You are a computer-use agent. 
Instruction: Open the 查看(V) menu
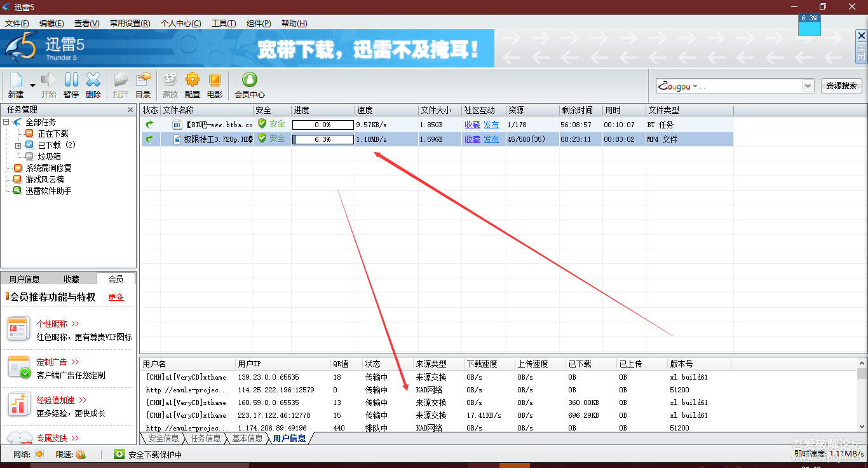coord(86,24)
